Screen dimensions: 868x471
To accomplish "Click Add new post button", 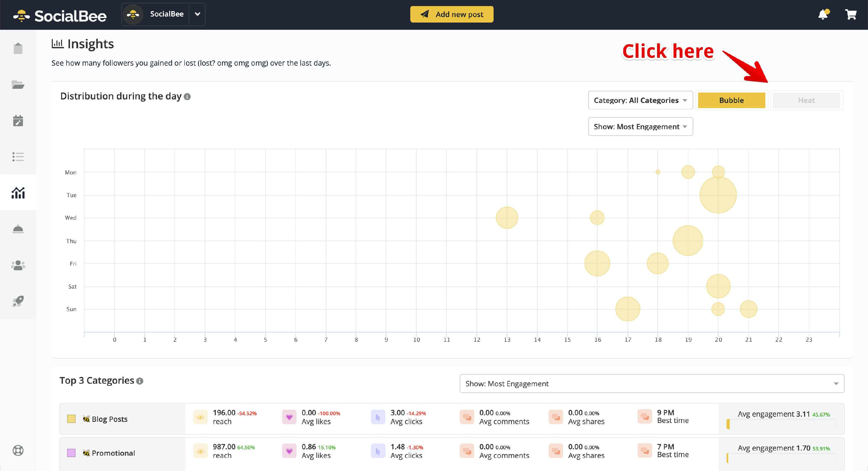I will click(452, 14).
